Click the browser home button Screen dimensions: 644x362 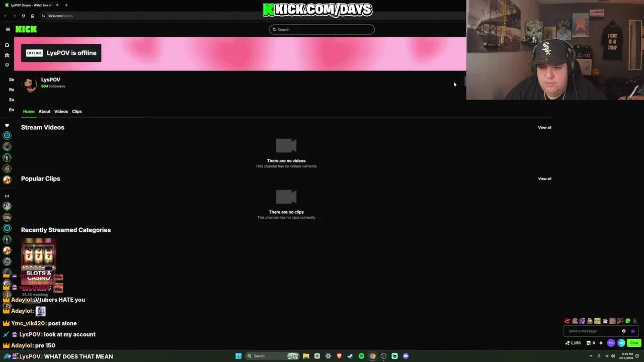[x=33, y=16]
